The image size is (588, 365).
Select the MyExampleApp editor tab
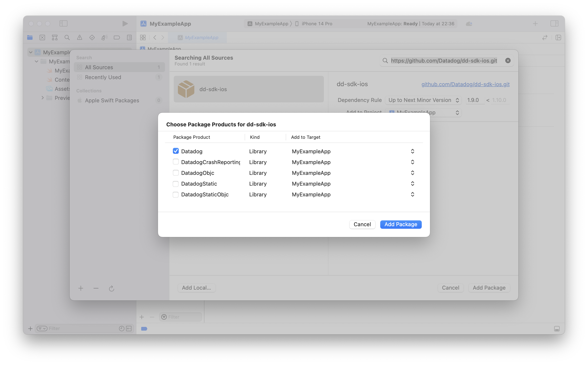[198, 37]
